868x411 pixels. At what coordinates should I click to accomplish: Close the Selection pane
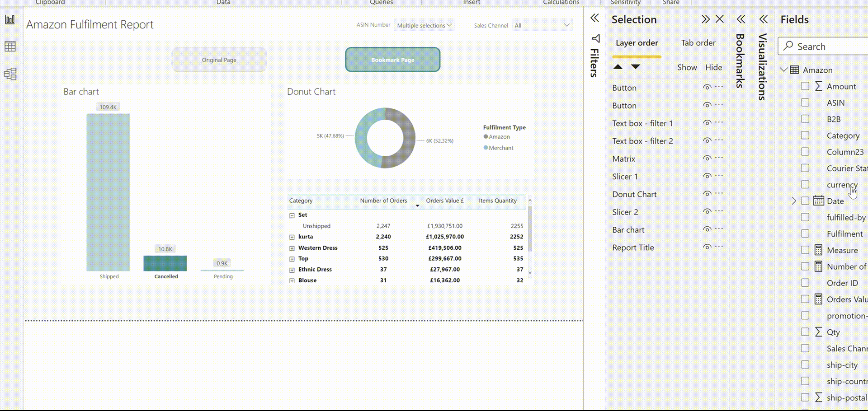click(x=720, y=19)
